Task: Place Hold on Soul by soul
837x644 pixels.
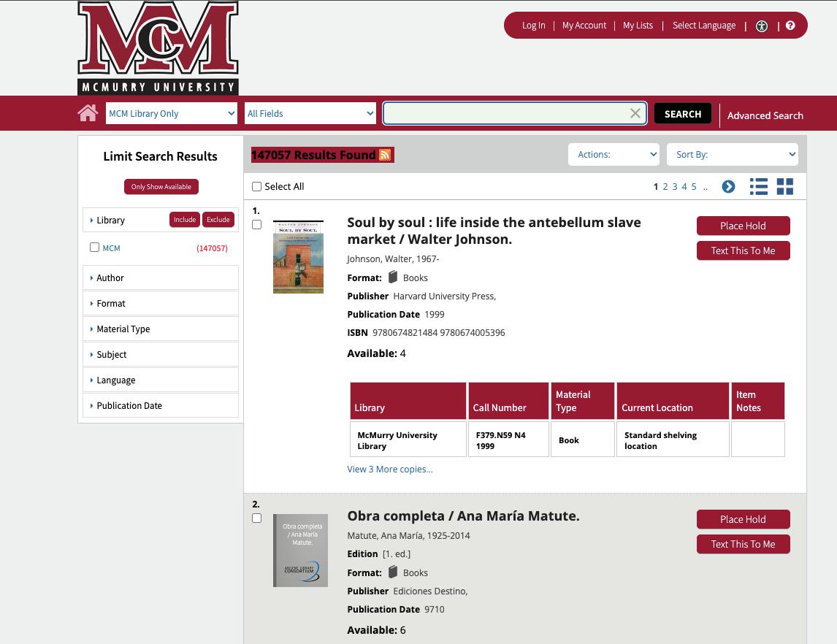Action: click(x=743, y=226)
